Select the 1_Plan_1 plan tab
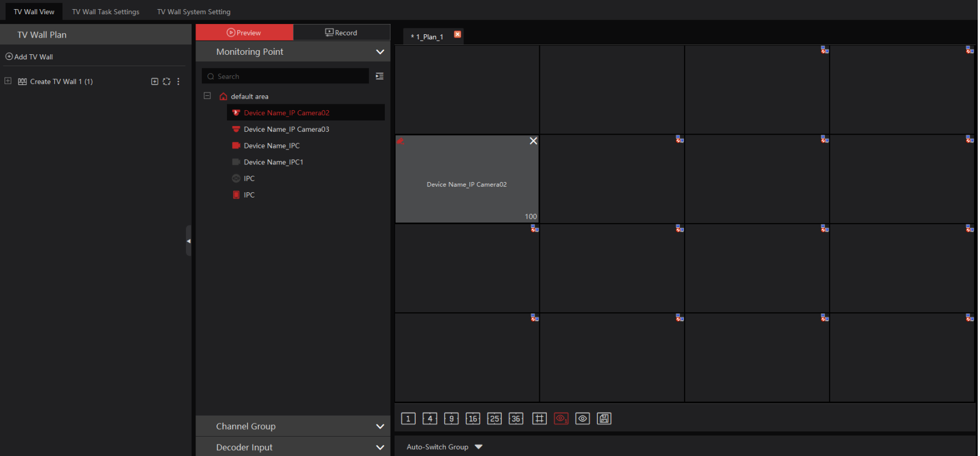980x456 pixels. 428,37
